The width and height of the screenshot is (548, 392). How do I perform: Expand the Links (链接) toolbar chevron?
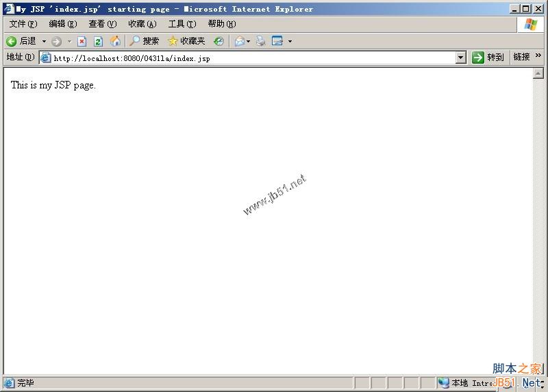538,57
